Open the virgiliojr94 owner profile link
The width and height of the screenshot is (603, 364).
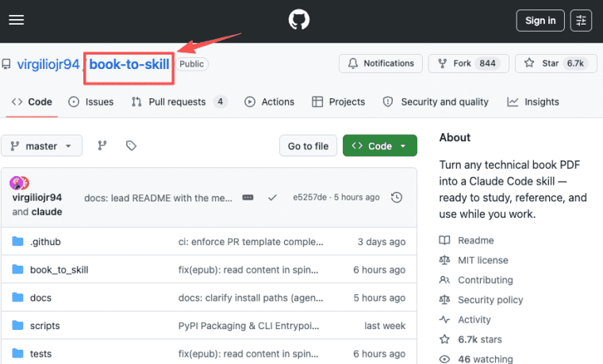pyautogui.click(x=48, y=64)
